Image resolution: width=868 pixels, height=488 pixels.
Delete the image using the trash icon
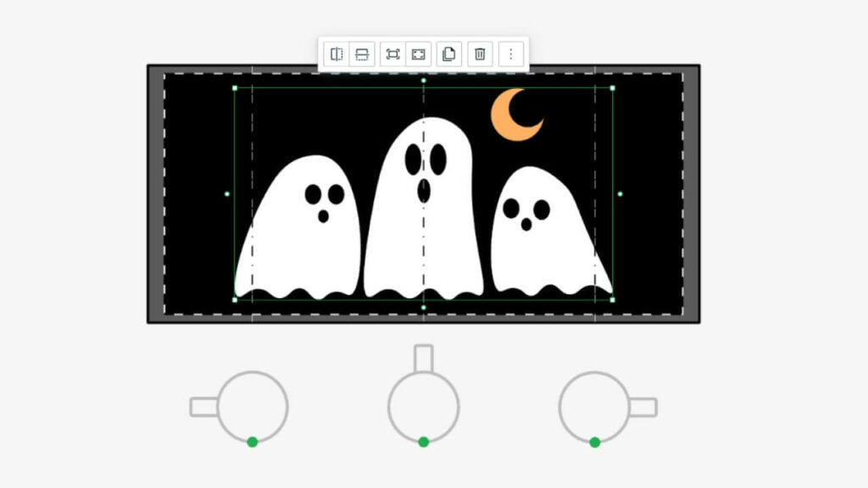tap(480, 54)
